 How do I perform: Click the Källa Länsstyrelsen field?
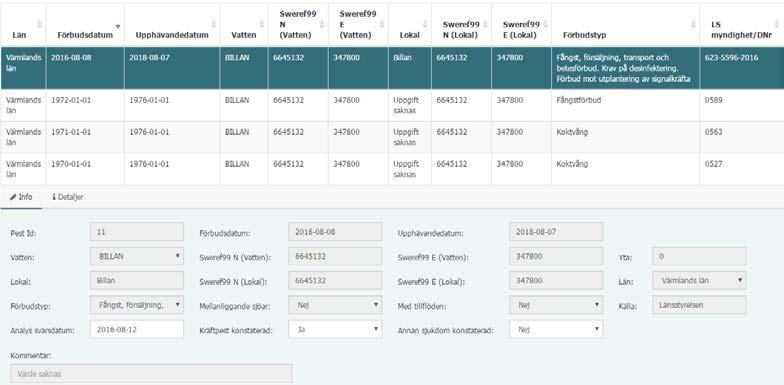click(700, 304)
